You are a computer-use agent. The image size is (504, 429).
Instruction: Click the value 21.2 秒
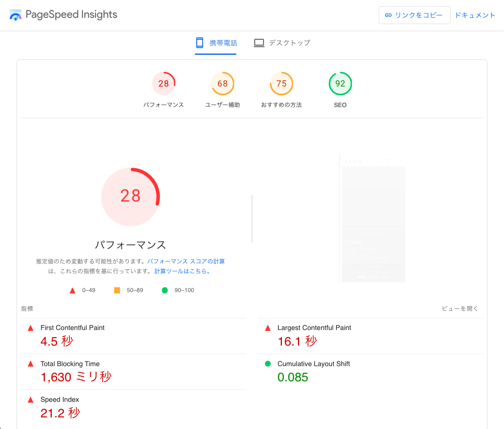(60, 413)
